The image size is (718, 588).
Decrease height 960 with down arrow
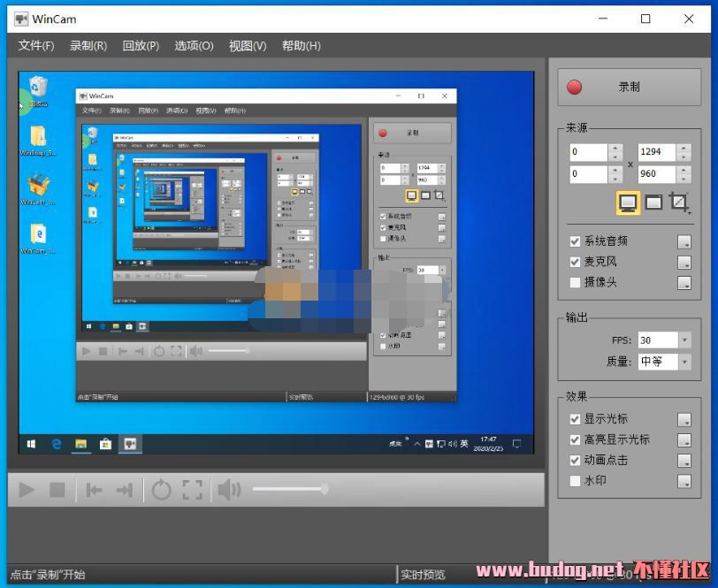(684, 179)
